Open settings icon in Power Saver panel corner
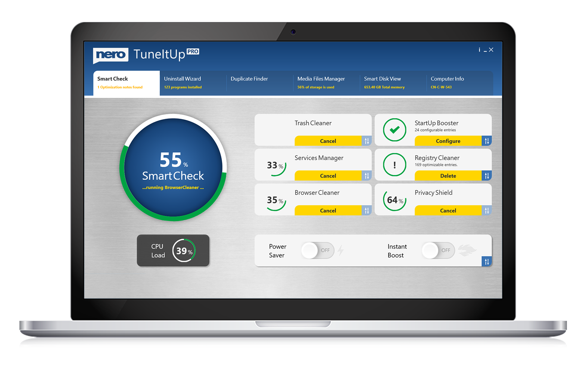The height and width of the screenshot is (392, 586). click(x=487, y=261)
